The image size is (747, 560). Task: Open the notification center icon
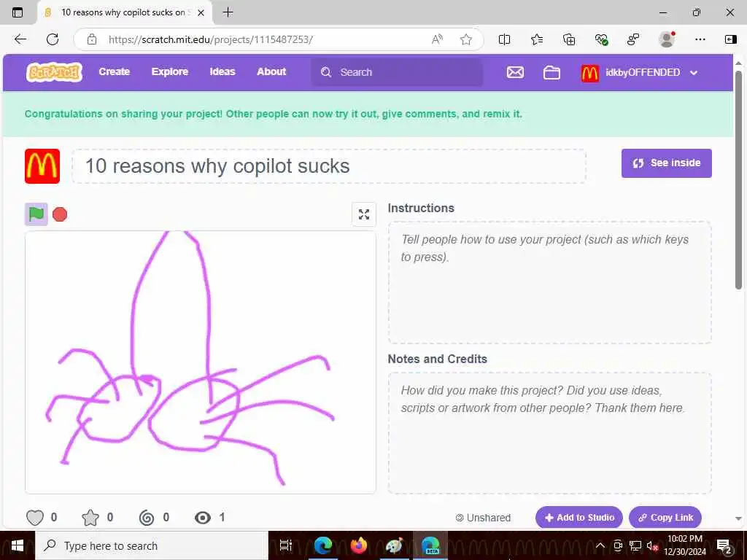pos(724,545)
